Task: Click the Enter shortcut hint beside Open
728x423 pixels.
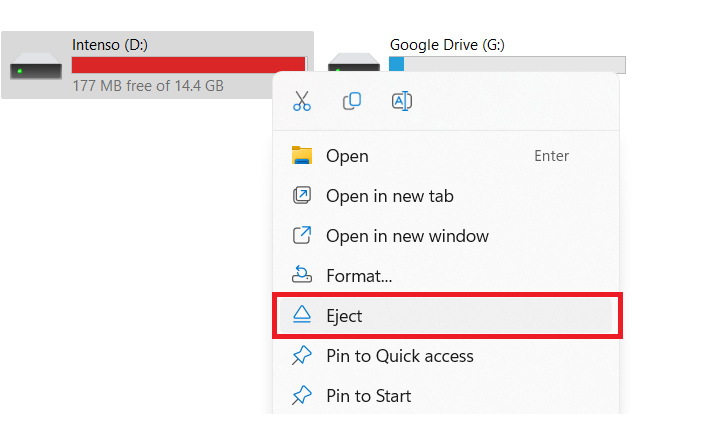Action: 551,156
